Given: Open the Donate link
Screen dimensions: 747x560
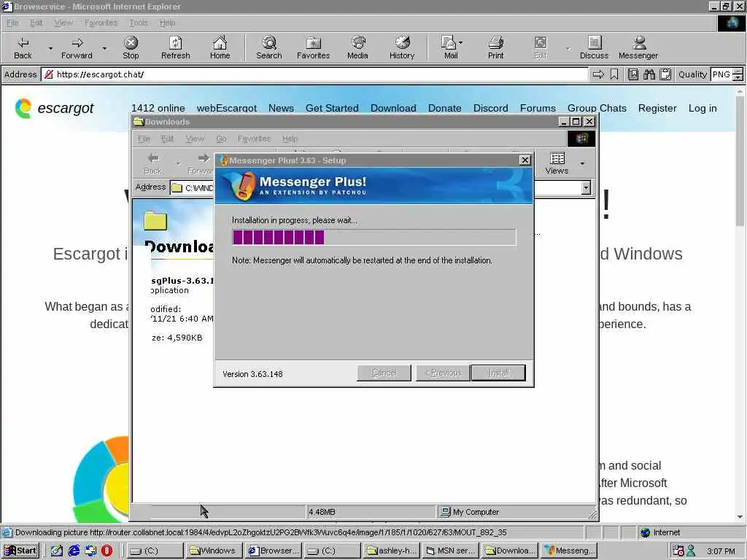Looking at the screenshot, I should [444, 108].
